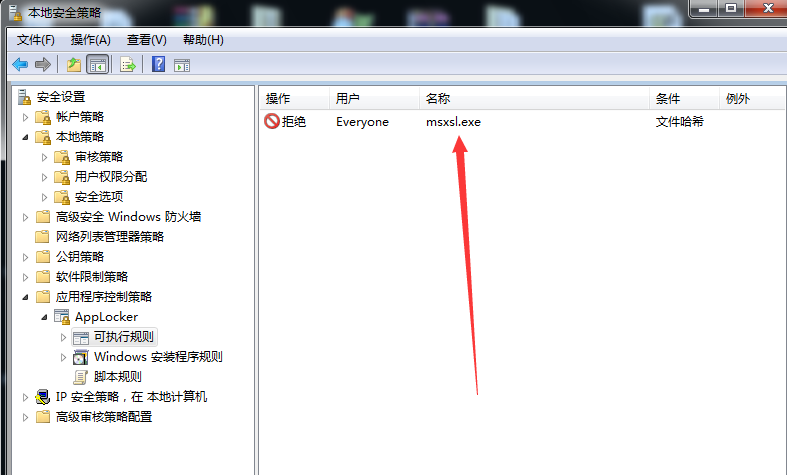Image resolution: width=787 pixels, height=475 pixels.
Task: Sort rules by 名称 column header
Action: point(534,98)
